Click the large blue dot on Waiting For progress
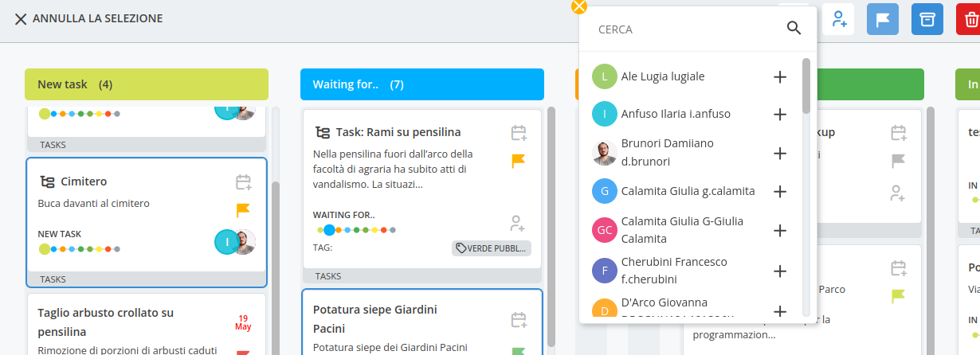 point(329,230)
